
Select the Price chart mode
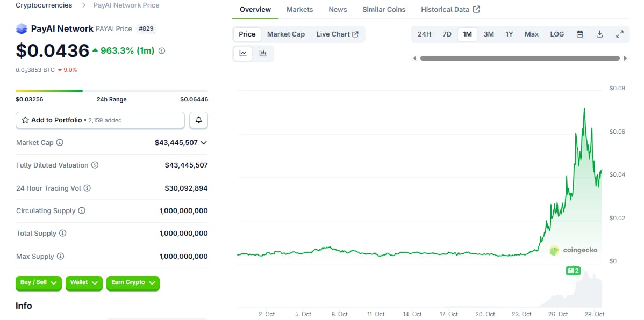(247, 34)
